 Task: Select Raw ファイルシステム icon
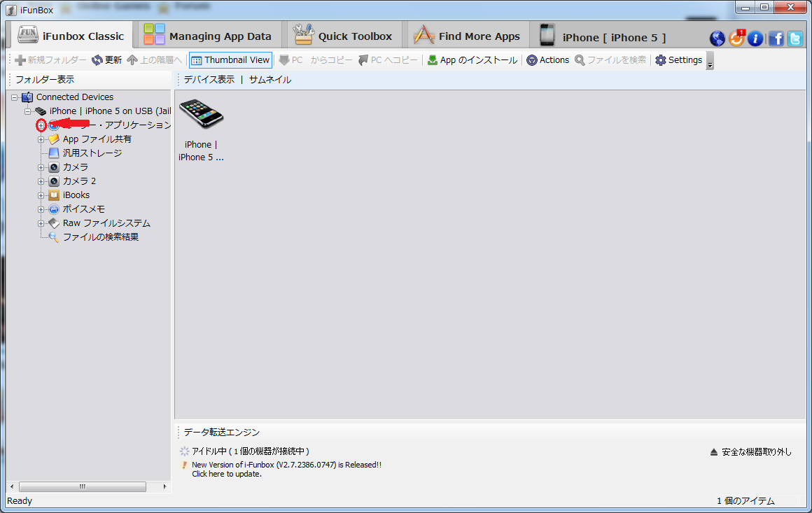click(54, 223)
